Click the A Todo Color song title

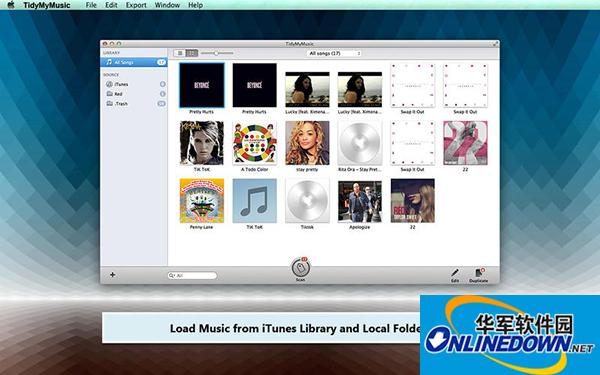pyautogui.click(x=254, y=169)
